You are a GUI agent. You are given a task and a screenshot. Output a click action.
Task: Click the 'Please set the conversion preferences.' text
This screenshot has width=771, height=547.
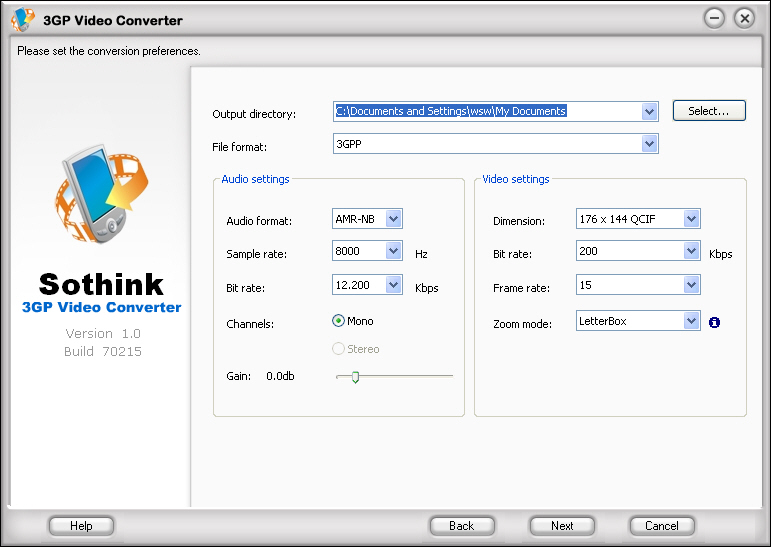pos(109,51)
